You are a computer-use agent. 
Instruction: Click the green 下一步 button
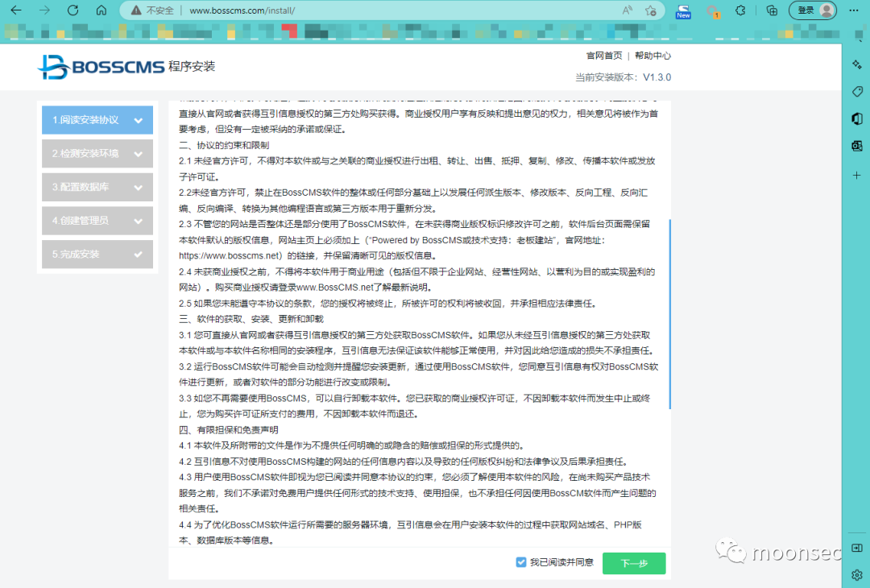point(634,563)
